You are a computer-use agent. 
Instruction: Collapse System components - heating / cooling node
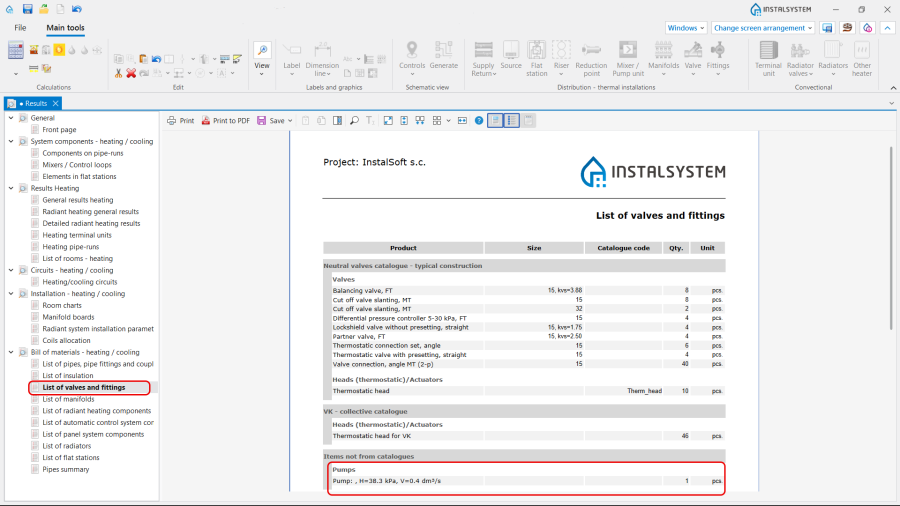coord(11,141)
